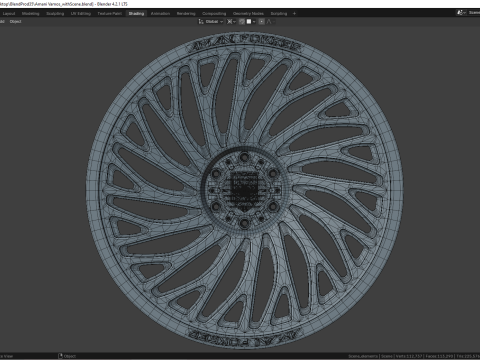Open the Modeling workspace tab
The height and width of the screenshot is (360, 480).
point(30,14)
